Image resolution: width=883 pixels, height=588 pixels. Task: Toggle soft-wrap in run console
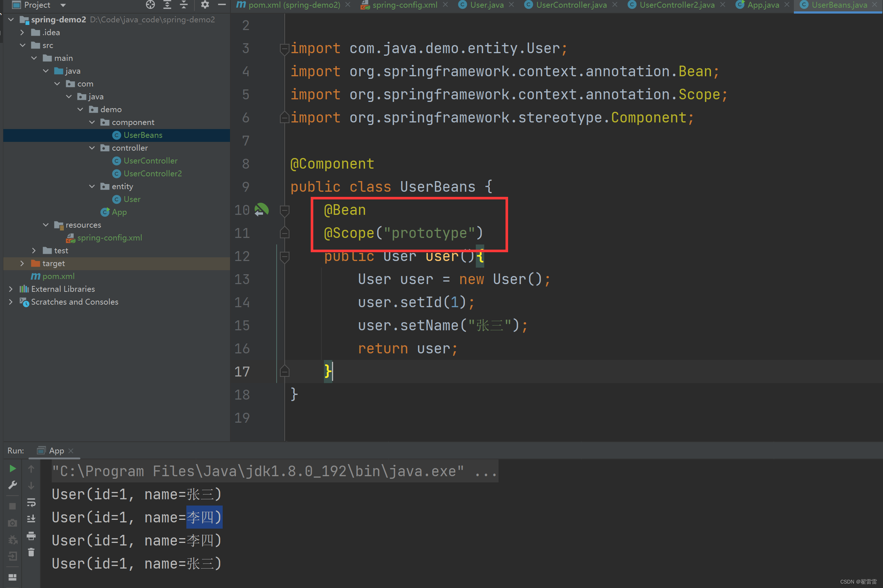tap(31, 502)
